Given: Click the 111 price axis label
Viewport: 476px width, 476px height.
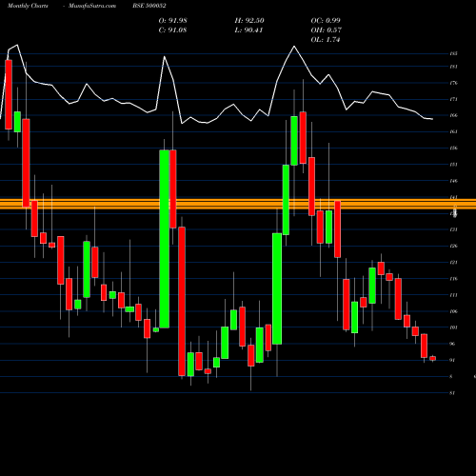Looking at the screenshot, I should point(453,295).
